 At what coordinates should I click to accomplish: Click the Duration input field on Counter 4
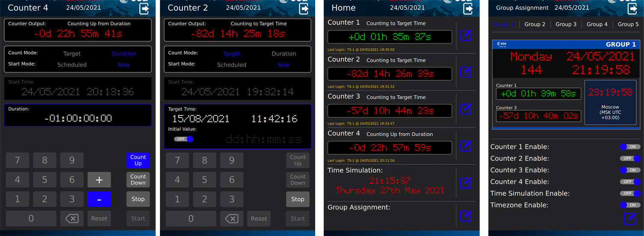(78, 115)
